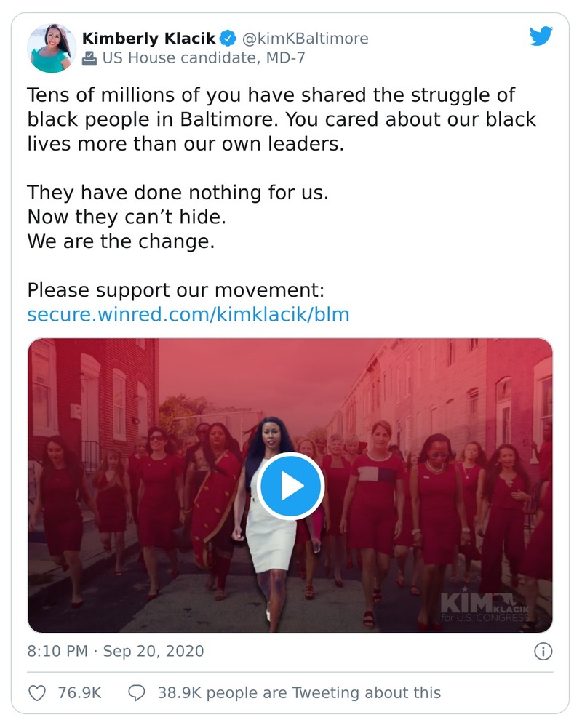Viewport: 582px width, 728px height.
Task: Click the US House candidate, MD-7 label
Action: click(x=204, y=58)
